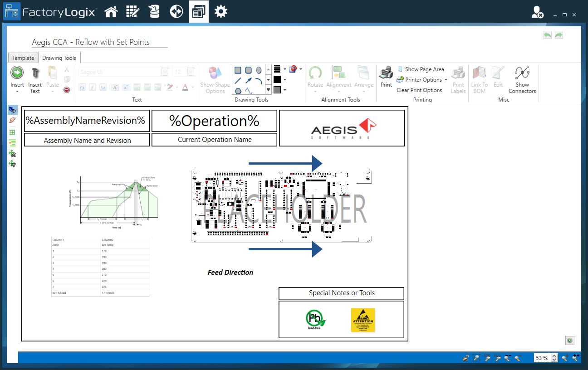Open the Show Shape Options panel
The height and width of the screenshot is (370, 588).
[215, 80]
